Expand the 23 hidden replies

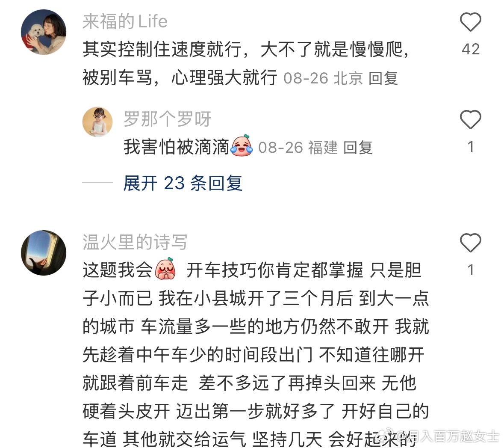click(183, 183)
